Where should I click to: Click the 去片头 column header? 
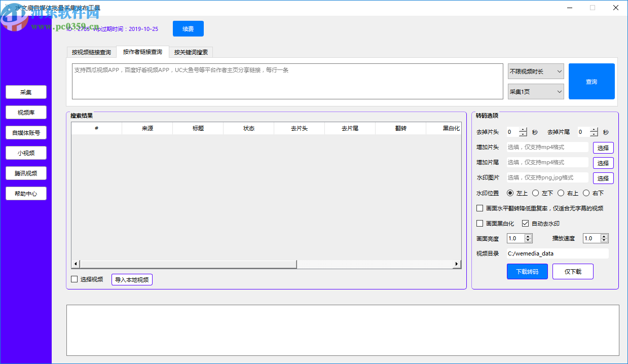click(x=300, y=129)
